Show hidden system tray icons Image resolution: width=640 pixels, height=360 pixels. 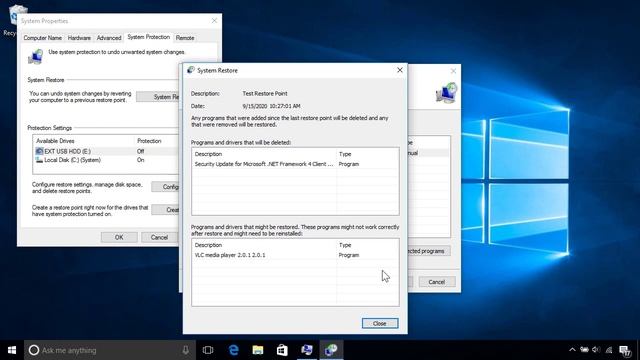coord(572,350)
